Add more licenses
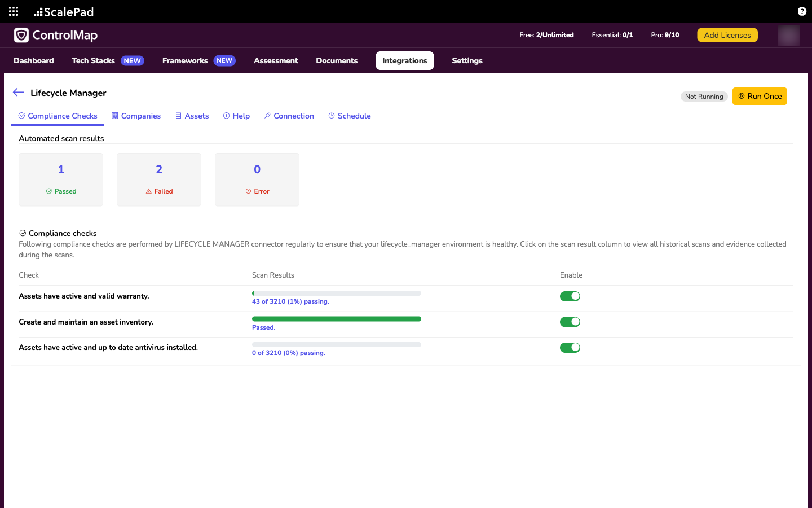This screenshot has height=508, width=812. click(727, 35)
